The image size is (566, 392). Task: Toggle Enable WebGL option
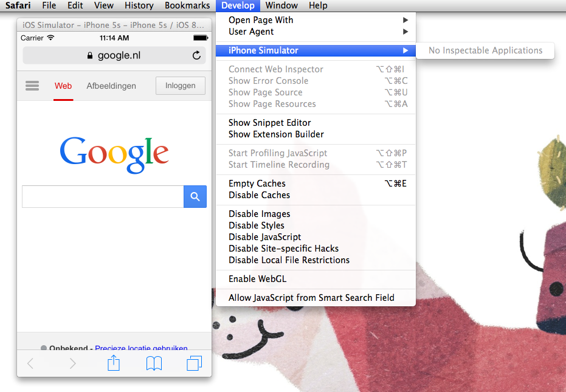[x=316, y=279]
